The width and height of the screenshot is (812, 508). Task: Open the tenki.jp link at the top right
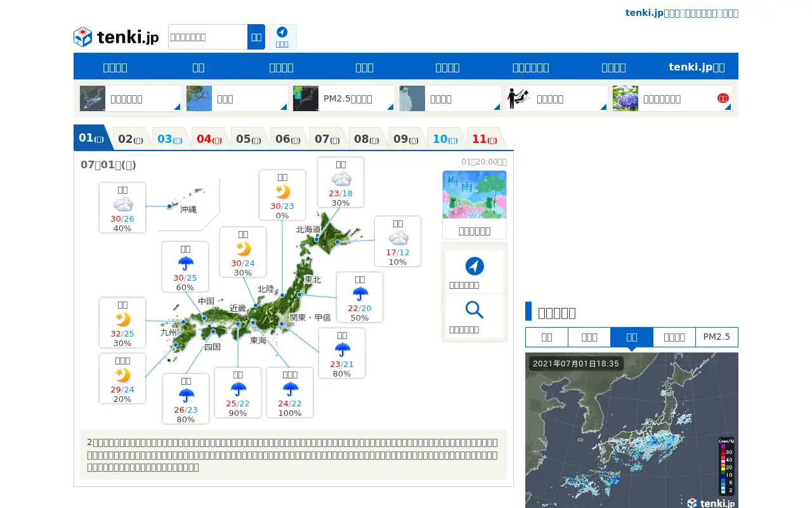pyautogui.click(x=681, y=13)
